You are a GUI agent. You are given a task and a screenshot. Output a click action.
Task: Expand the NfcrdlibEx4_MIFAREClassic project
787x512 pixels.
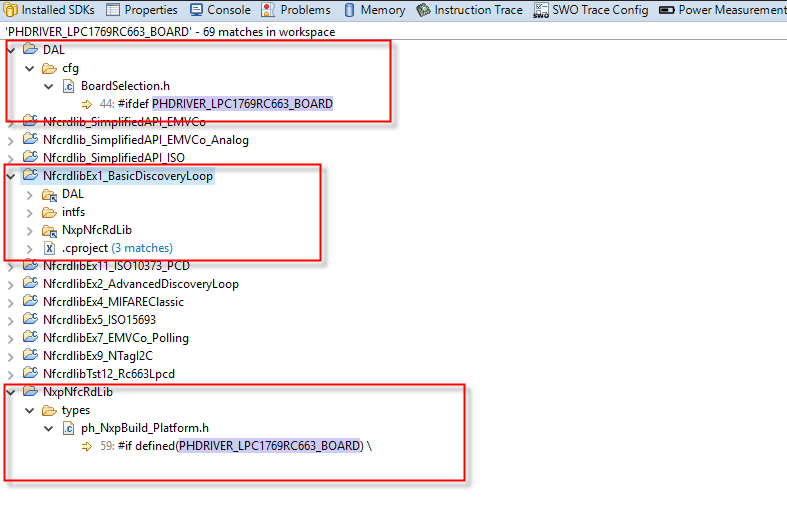[x=11, y=303]
